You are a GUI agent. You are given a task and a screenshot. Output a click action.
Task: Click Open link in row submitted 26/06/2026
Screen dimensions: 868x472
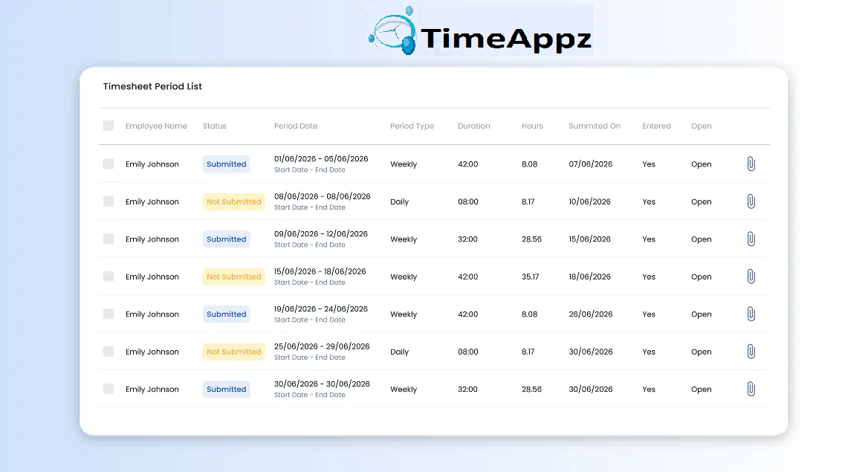tap(702, 314)
